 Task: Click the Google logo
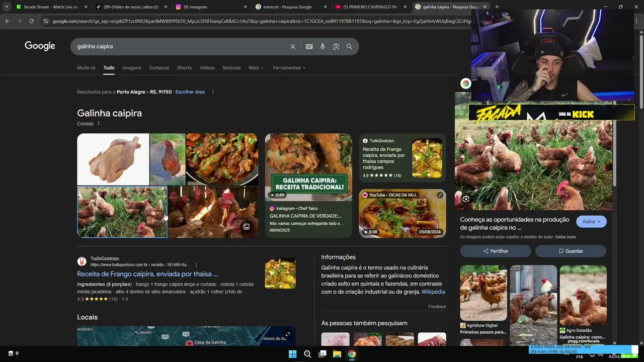40,46
